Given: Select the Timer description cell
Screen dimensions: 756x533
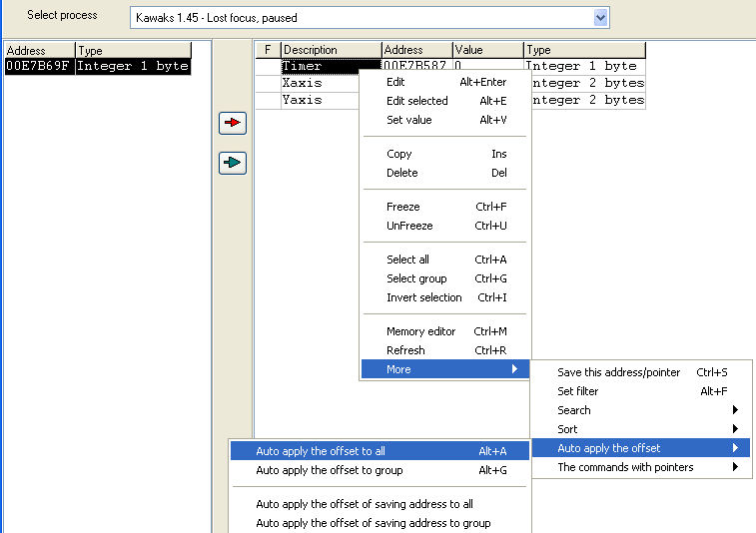Looking at the screenshot, I should [x=332, y=66].
